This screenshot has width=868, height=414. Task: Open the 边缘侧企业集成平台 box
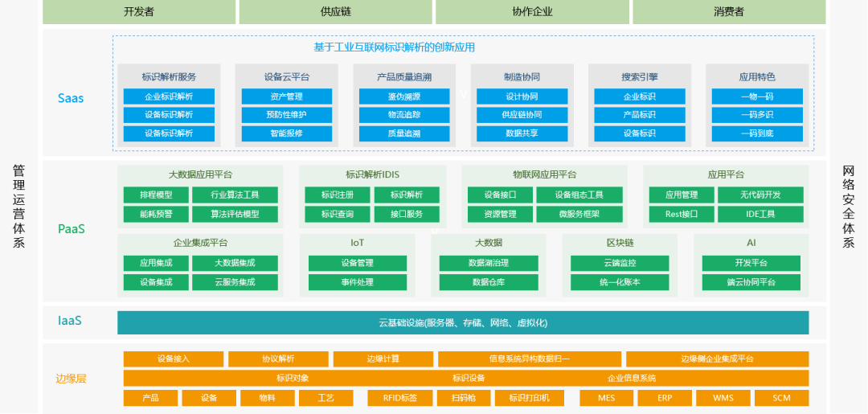point(718,359)
